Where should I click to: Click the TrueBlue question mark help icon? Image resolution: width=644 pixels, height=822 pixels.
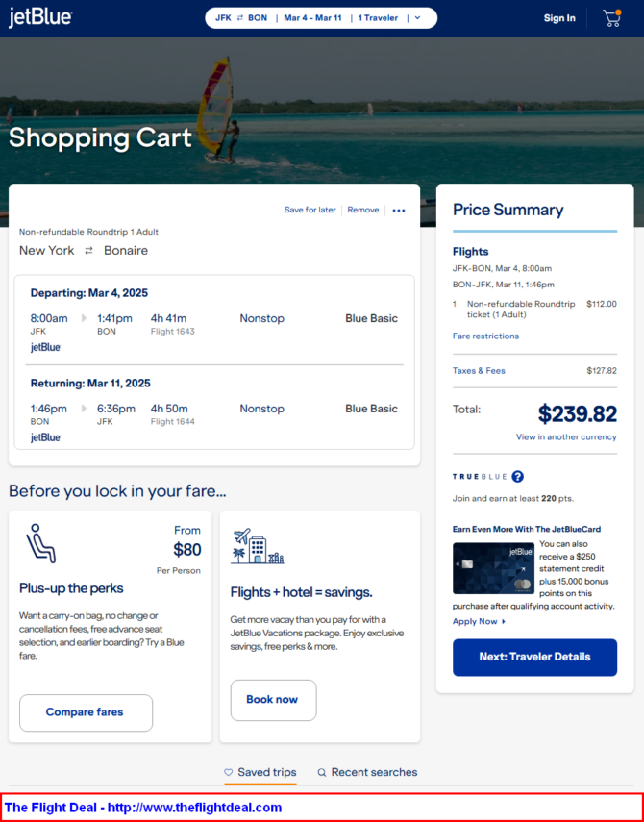[x=518, y=477]
